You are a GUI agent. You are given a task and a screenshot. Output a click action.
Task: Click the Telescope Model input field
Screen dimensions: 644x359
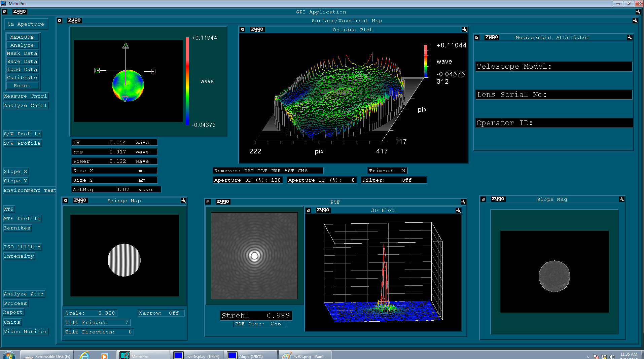pyautogui.click(x=554, y=66)
